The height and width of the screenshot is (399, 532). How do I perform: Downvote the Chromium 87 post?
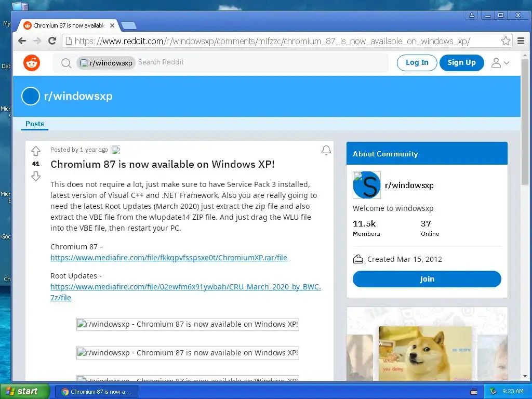tap(36, 176)
